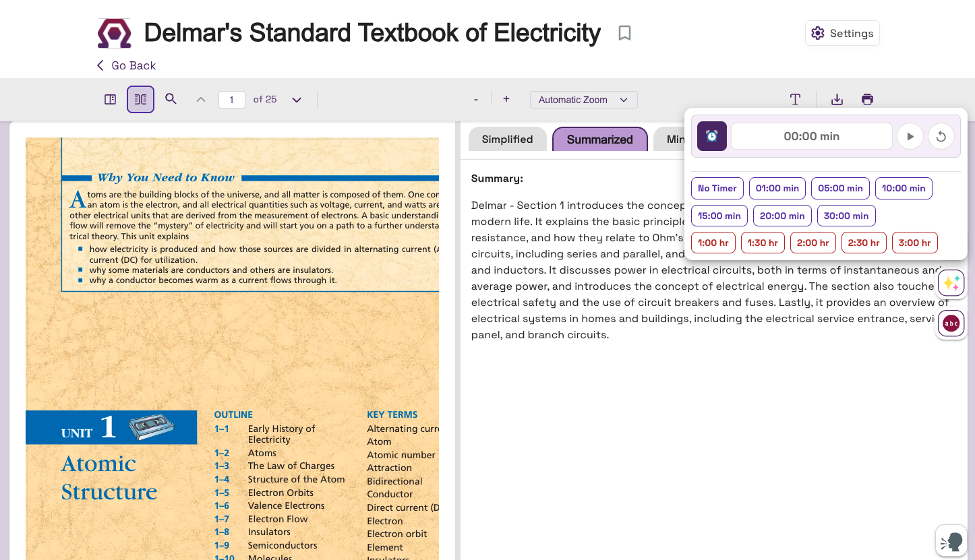Open Settings
This screenshot has height=560, width=975.
[x=842, y=33]
